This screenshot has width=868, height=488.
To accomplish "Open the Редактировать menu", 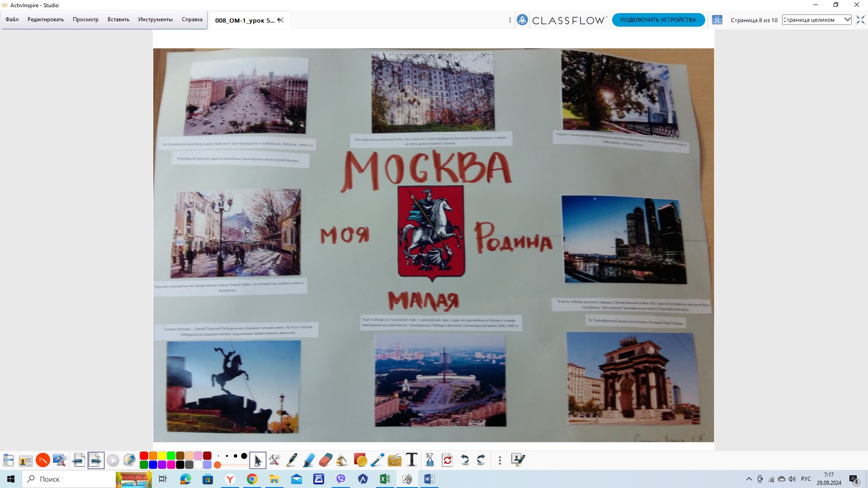I will [x=46, y=19].
